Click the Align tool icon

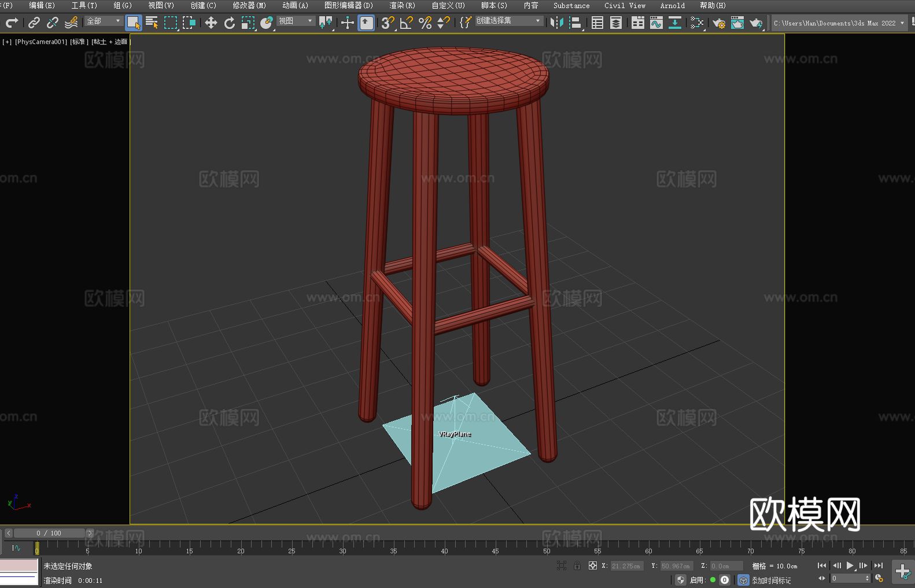[575, 23]
